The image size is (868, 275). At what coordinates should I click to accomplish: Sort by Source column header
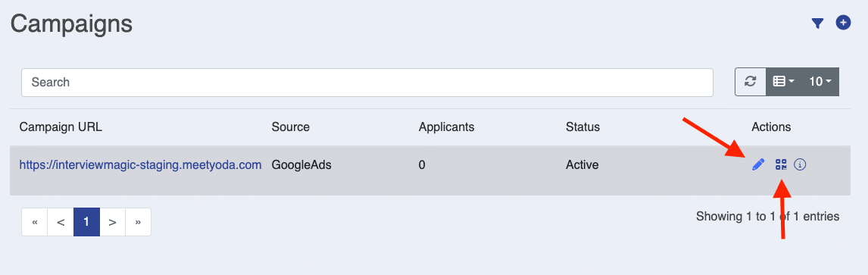click(x=291, y=127)
